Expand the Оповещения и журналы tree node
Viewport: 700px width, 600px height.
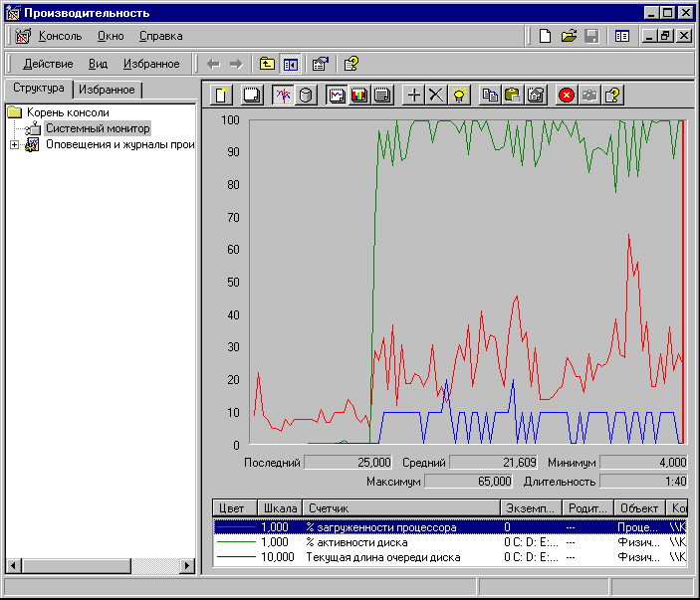click(x=14, y=144)
